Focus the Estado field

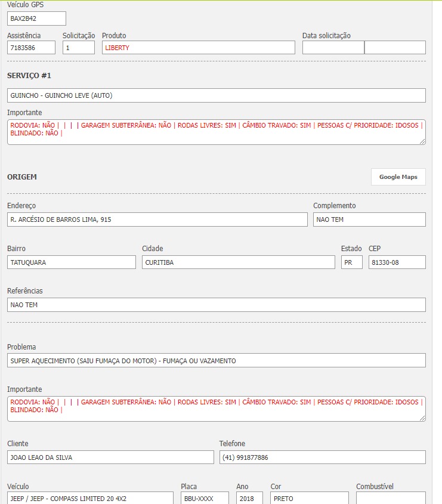coord(351,262)
